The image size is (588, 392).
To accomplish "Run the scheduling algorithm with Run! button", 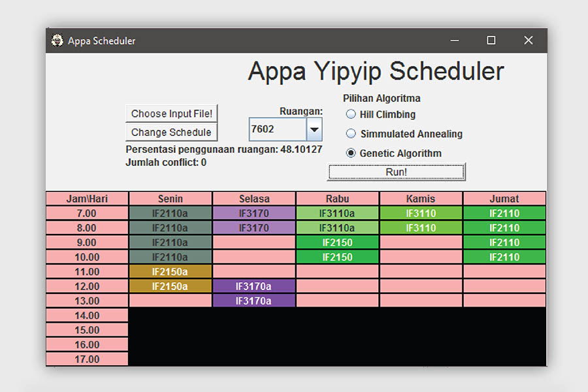I will pos(396,172).
